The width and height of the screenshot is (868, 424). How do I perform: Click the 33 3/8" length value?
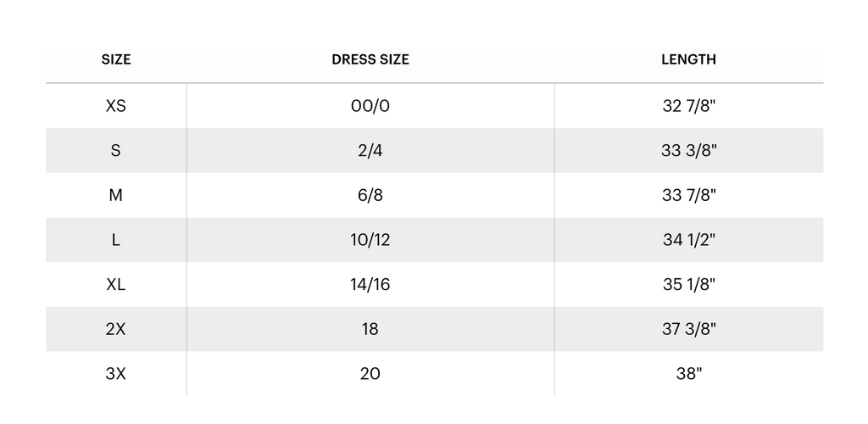[x=688, y=151]
